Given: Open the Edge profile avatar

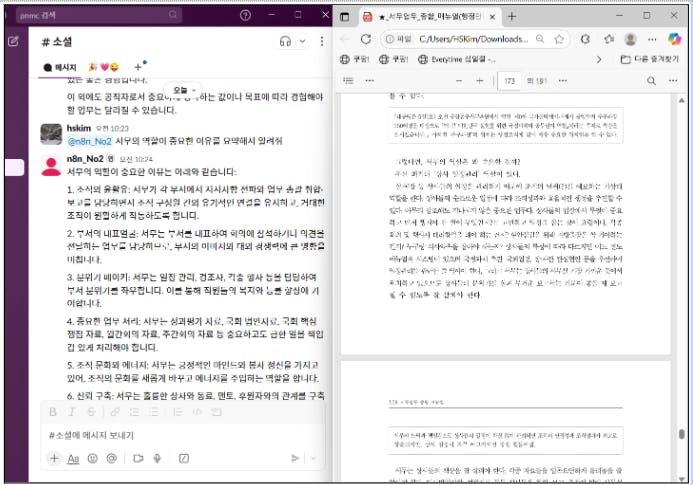Looking at the screenshot, I should [x=631, y=39].
